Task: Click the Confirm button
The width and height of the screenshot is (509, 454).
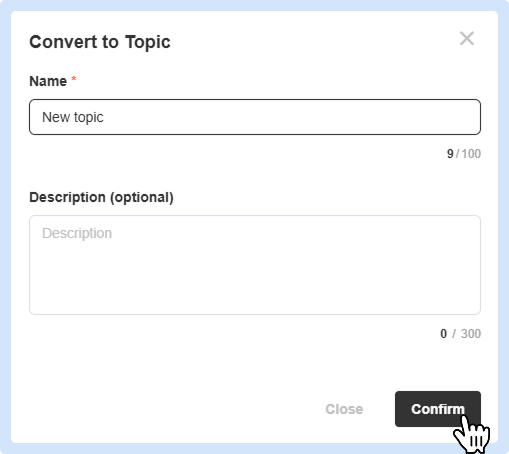Action: point(438,409)
